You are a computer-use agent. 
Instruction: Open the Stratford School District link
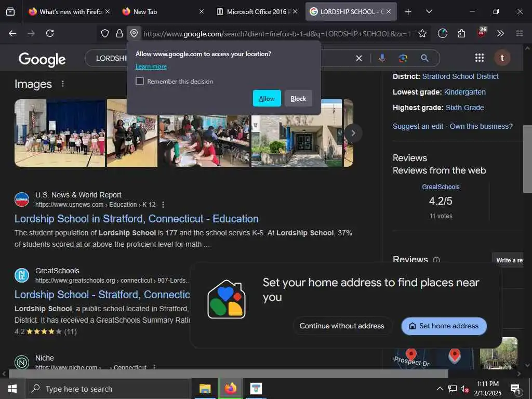[460, 76]
